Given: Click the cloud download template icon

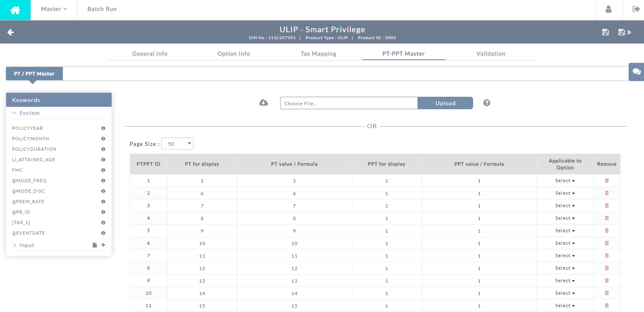Looking at the screenshot, I should pos(264,103).
